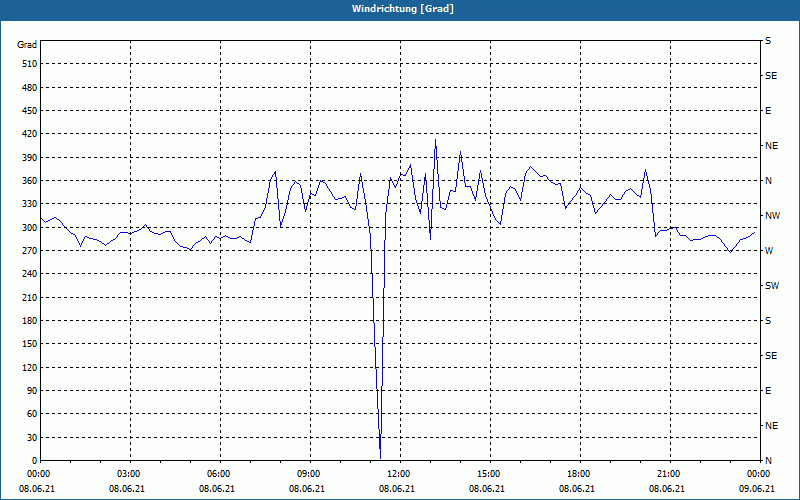Select the 60 y-axis tick label
The image size is (800, 500).
(x=32, y=414)
